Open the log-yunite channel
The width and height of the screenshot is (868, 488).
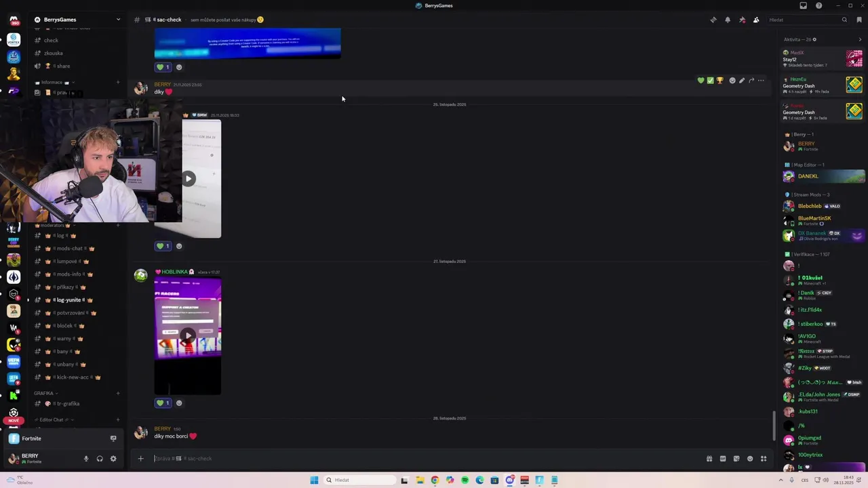tap(77, 300)
